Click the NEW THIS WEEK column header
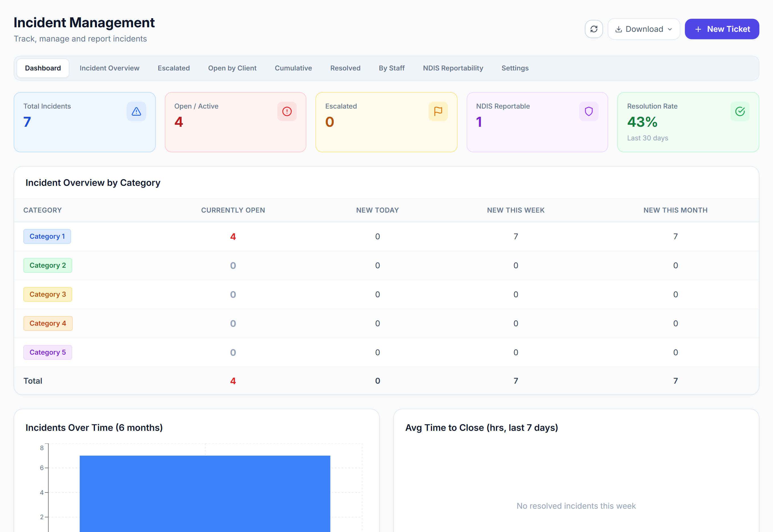Viewport: 773px width, 532px height. click(516, 210)
